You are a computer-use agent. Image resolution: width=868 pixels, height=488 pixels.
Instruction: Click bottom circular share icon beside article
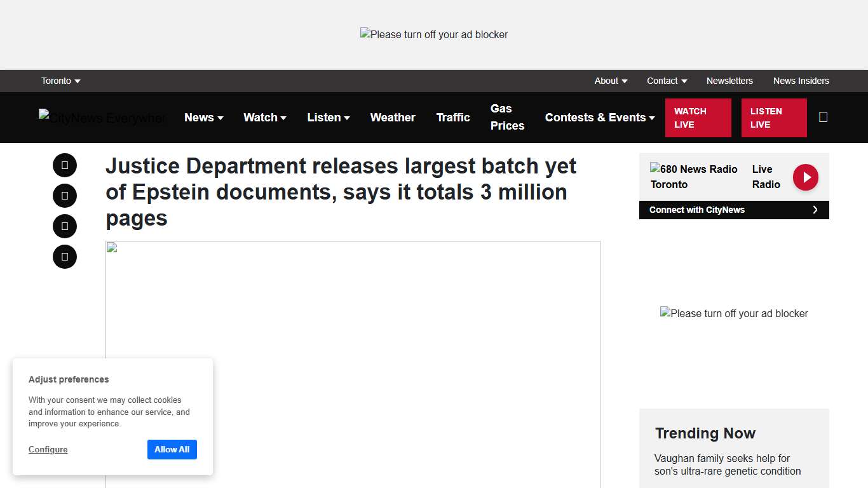(65, 257)
